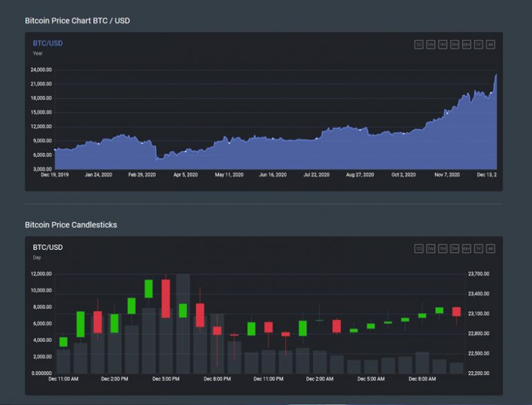Select 6M range on candlesticks chart
The image size is (532, 405).
(x=466, y=249)
